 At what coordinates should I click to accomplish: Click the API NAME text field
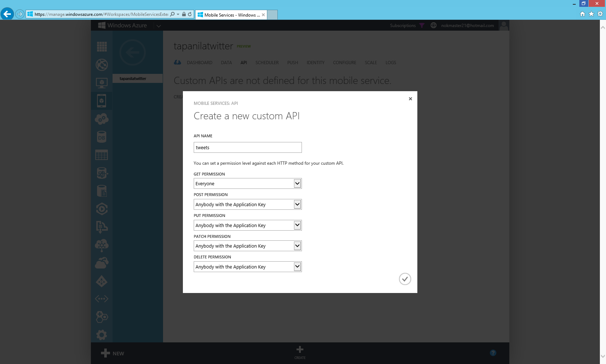[x=247, y=147]
